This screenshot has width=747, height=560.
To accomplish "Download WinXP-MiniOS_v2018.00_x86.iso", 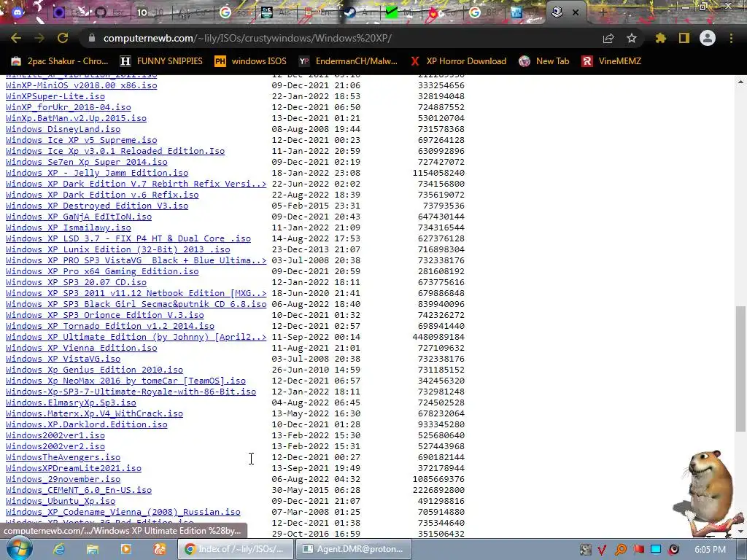I will (82, 85).
